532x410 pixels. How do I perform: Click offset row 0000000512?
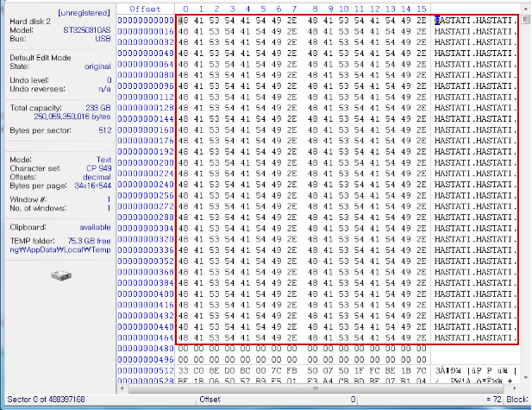pyautogui.click(x=146, y=370)
